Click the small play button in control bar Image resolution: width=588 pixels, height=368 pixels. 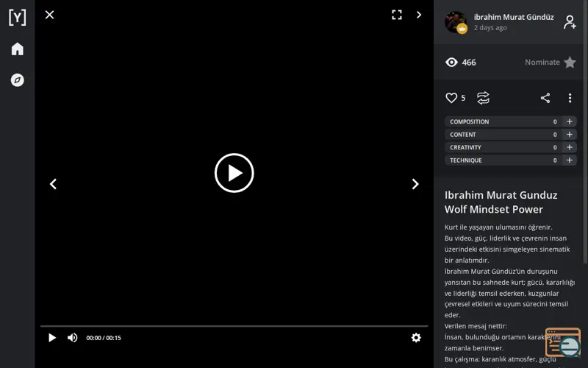[52, 338]
